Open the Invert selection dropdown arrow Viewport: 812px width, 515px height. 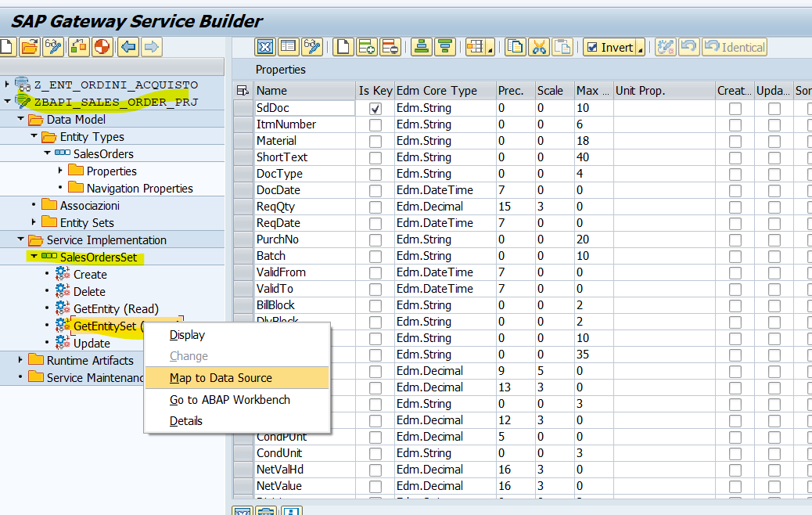click(x=640, y=50)
